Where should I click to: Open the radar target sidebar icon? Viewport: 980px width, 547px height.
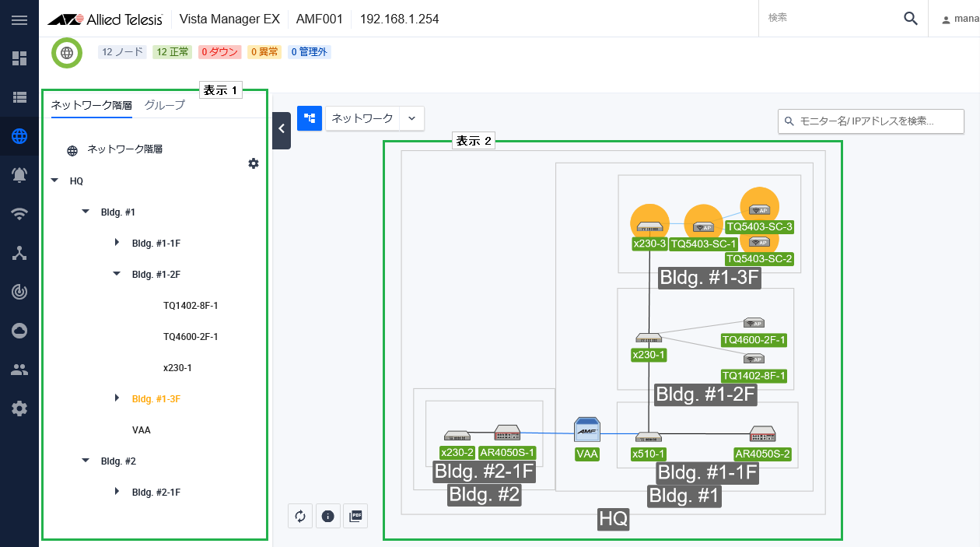coord(19,292)
